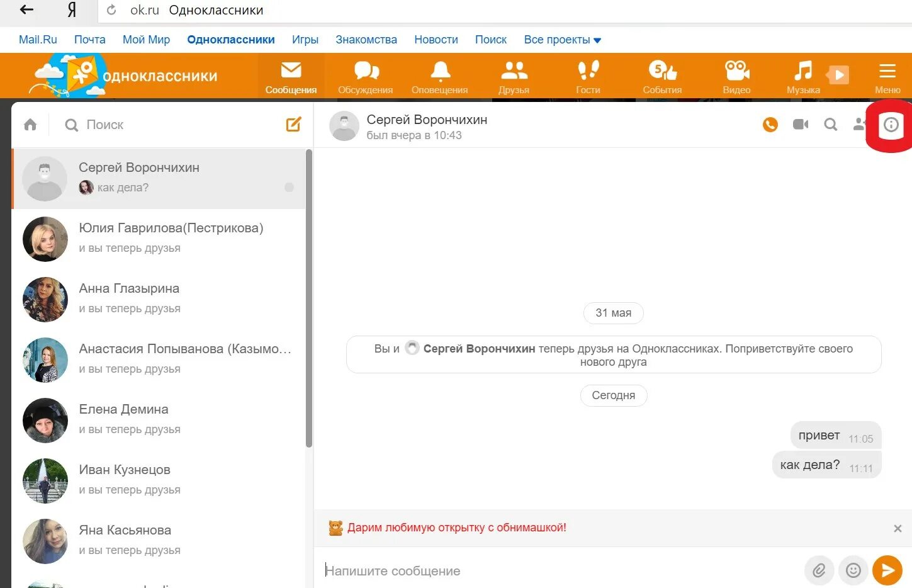Click Юлия Гаврилова avatar photo
This screenshot has height=588, width=912.
pyautogui.click(x=45, y=239)
